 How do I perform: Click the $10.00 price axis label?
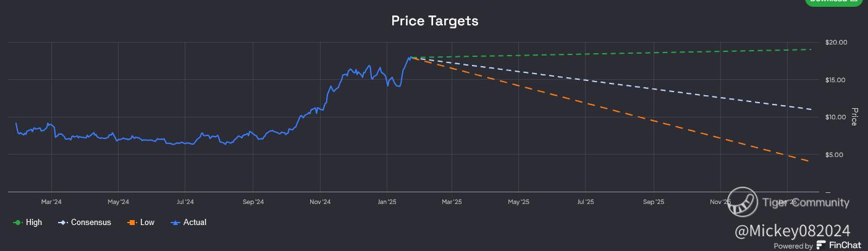coord(836,117)
